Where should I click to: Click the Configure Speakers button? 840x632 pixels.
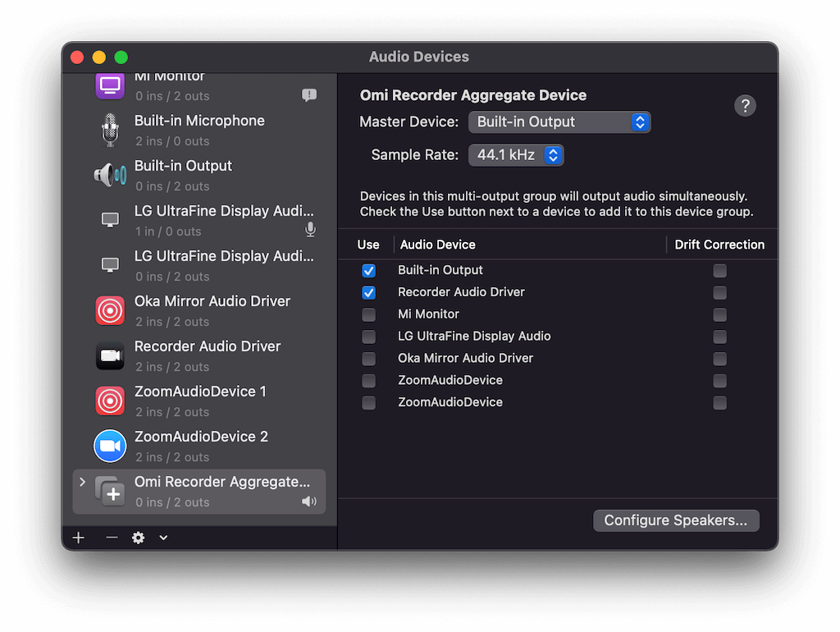[676, 520]
